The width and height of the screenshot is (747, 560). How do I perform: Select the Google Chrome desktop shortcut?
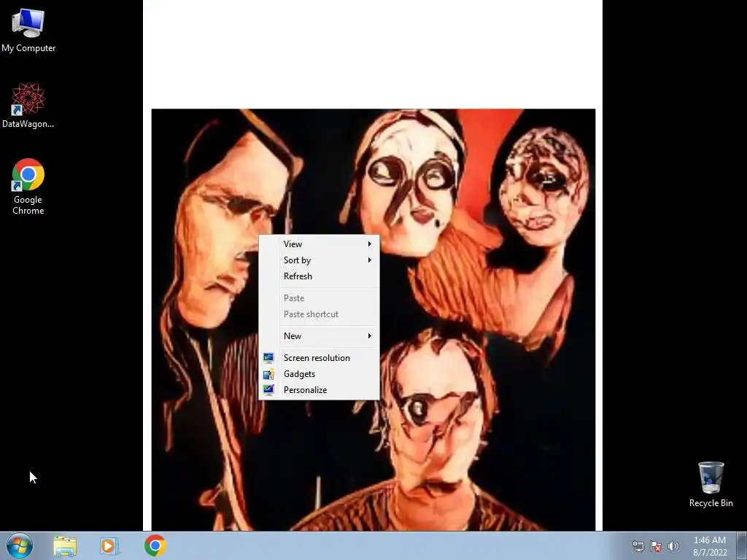(x=28, y=187)
